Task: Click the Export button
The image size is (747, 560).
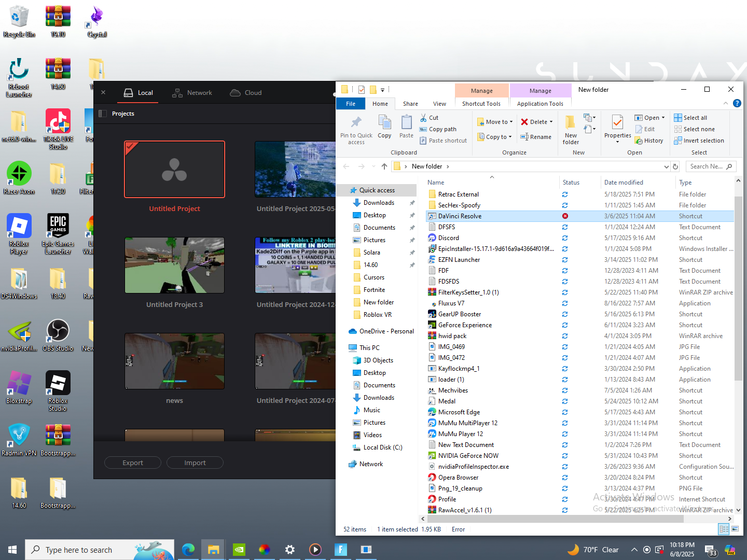Action: 133,463
